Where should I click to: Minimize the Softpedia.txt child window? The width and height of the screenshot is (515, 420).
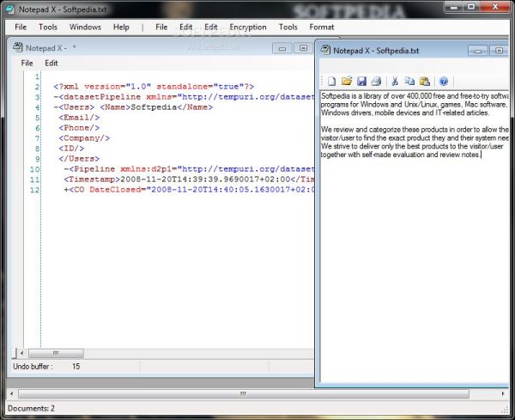477,51
